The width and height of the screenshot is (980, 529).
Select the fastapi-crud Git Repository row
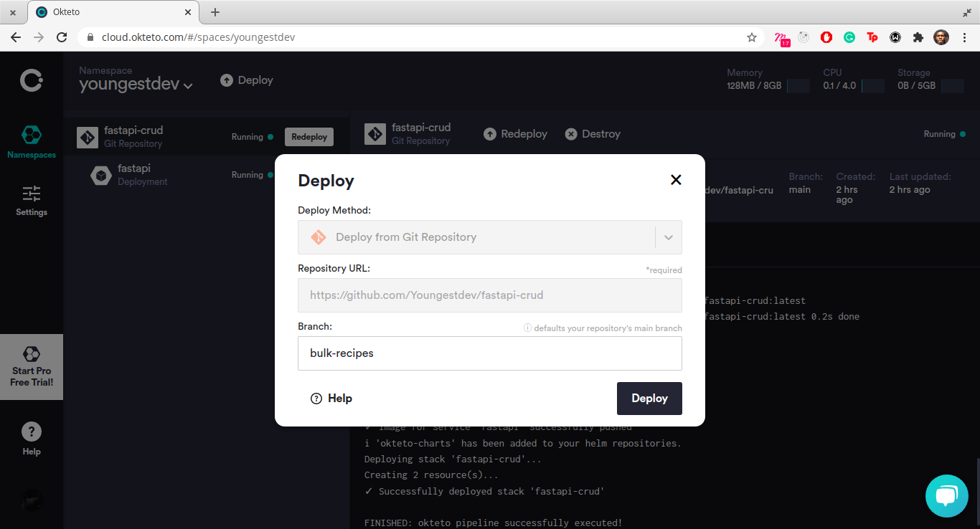click(206, 136)
